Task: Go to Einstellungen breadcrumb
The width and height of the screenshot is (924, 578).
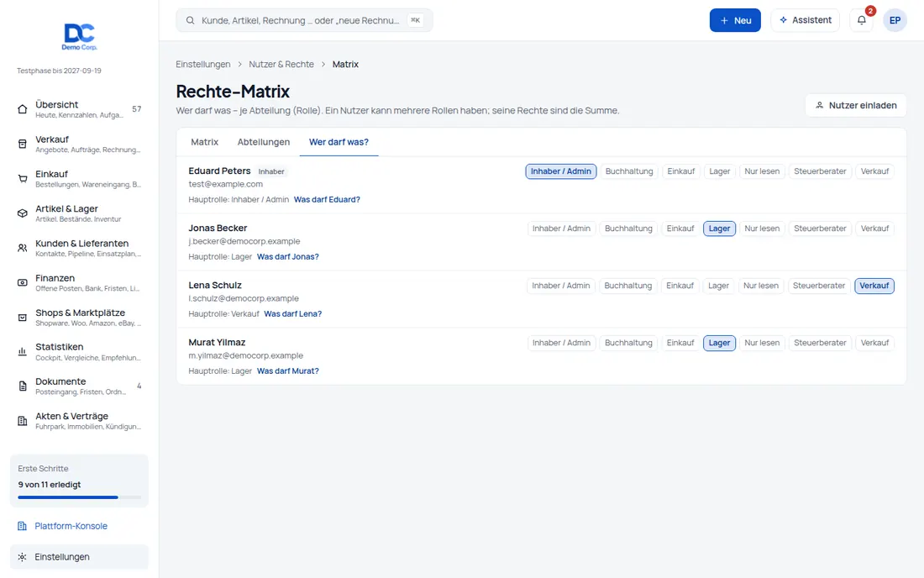Action: click(x=203, y=64)
